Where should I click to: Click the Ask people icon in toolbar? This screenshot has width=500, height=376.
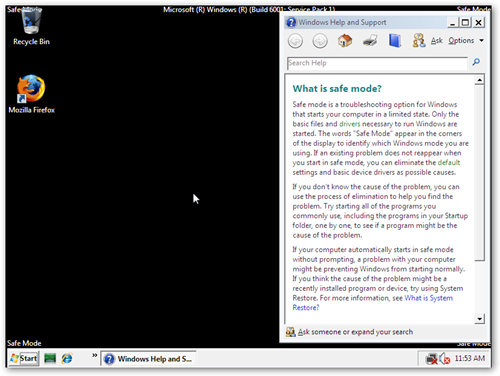click(x=419, y=41)
